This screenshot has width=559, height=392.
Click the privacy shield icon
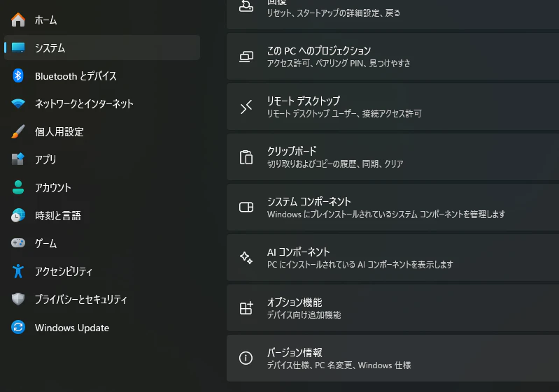click(17, 299)
